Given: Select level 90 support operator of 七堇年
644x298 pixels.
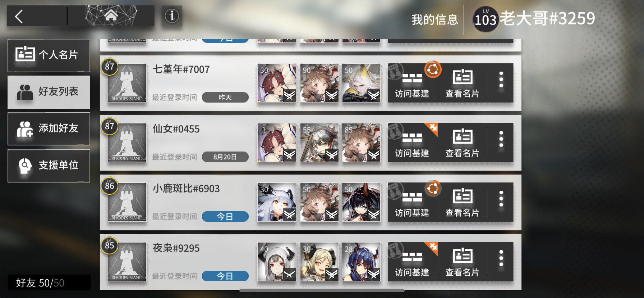Looking at the screenshot, I should coord(319,83).
